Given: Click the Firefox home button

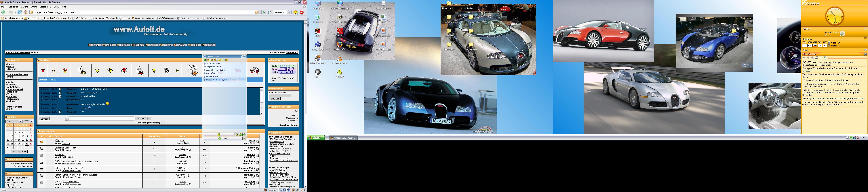Looking at the screenshot, I should 26,12.
